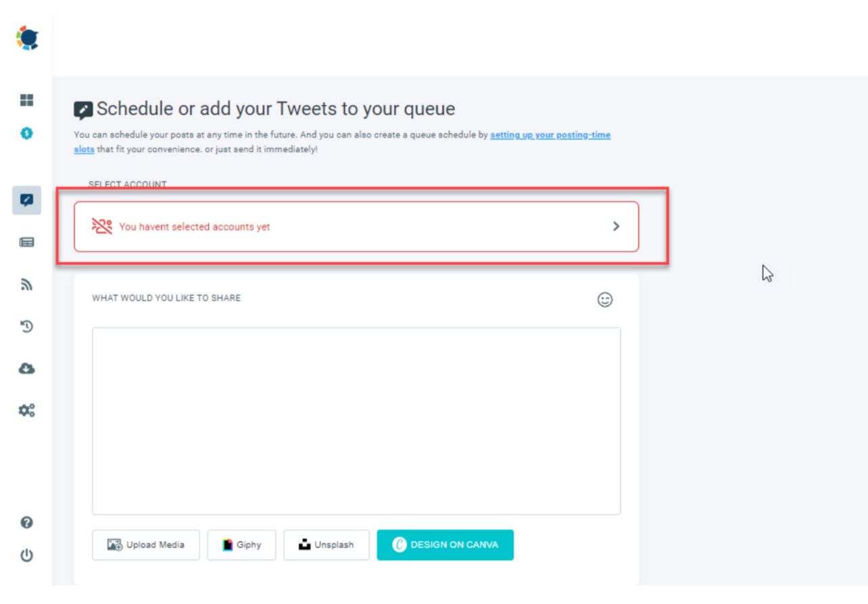This screenshot has width=868, height=604.
Task: Open the dashboard grid icon in sidebar
Action: 26,100
